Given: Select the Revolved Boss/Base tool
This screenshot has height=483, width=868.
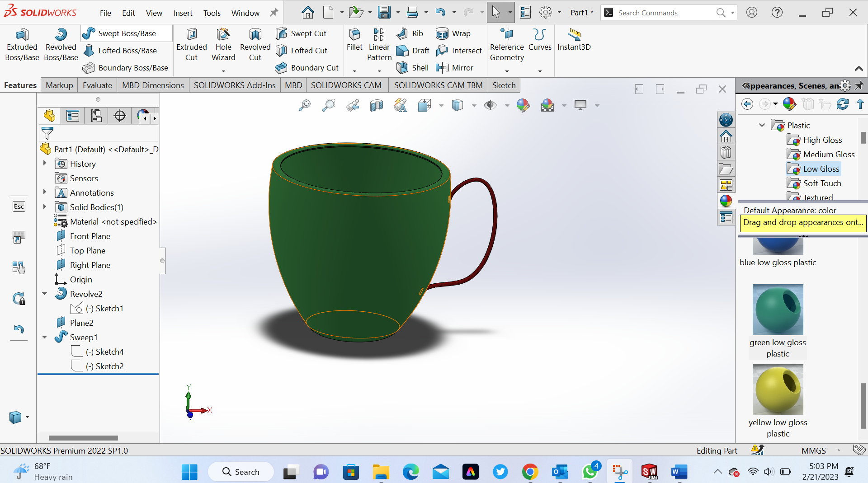Looking at the screenshot, I should (61, 45).
